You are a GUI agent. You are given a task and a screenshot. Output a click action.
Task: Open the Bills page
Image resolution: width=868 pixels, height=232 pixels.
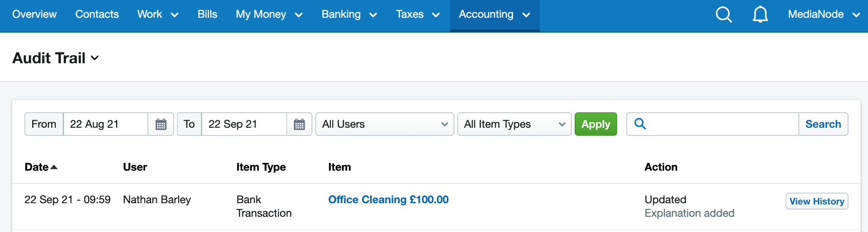(x=207, y=14)
